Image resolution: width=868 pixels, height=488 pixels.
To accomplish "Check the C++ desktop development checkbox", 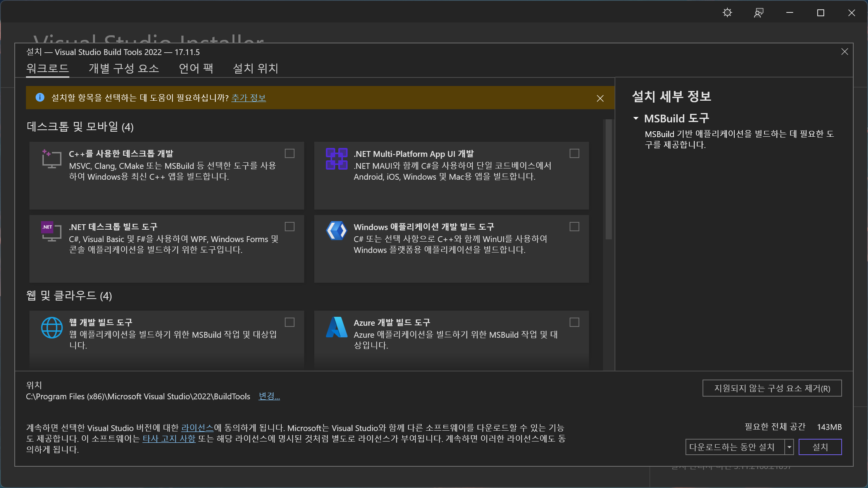I will (289, 153).
